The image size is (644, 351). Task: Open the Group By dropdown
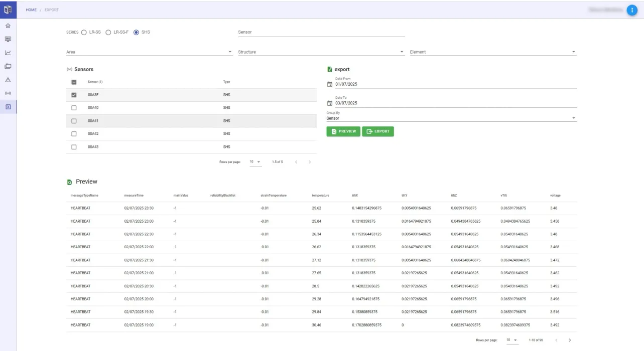pos(451,118)
